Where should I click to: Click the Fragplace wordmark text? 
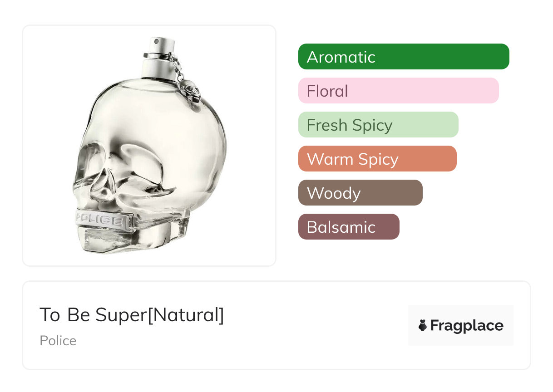[x=467, y=325]
